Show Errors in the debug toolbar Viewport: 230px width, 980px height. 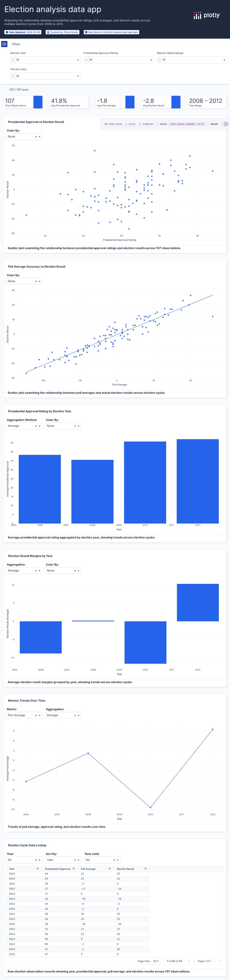click(130, 124)
